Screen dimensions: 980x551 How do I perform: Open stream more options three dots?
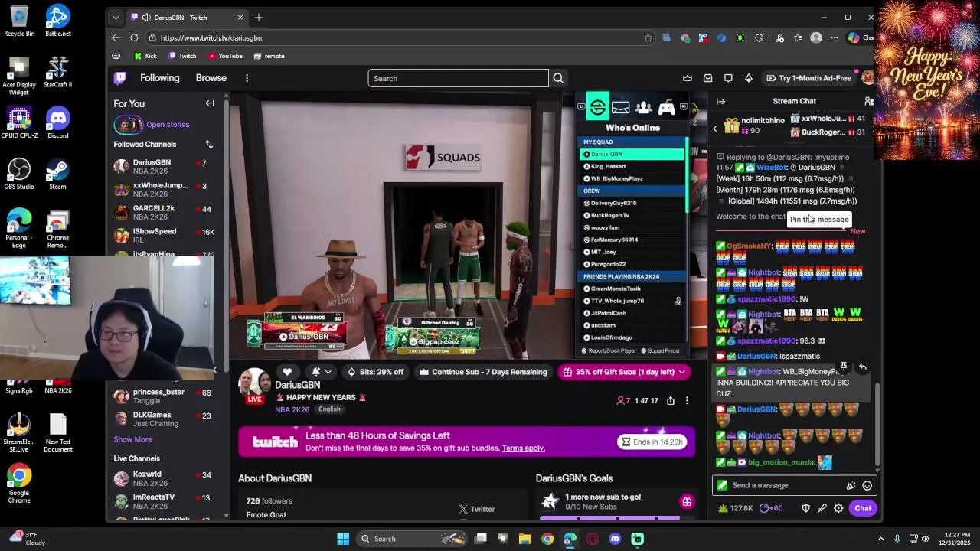687,401
